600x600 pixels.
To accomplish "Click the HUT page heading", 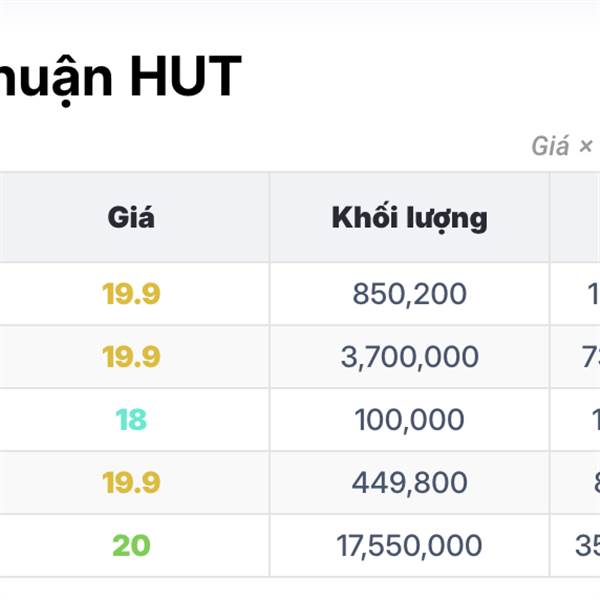I will (x=120, y=77).
